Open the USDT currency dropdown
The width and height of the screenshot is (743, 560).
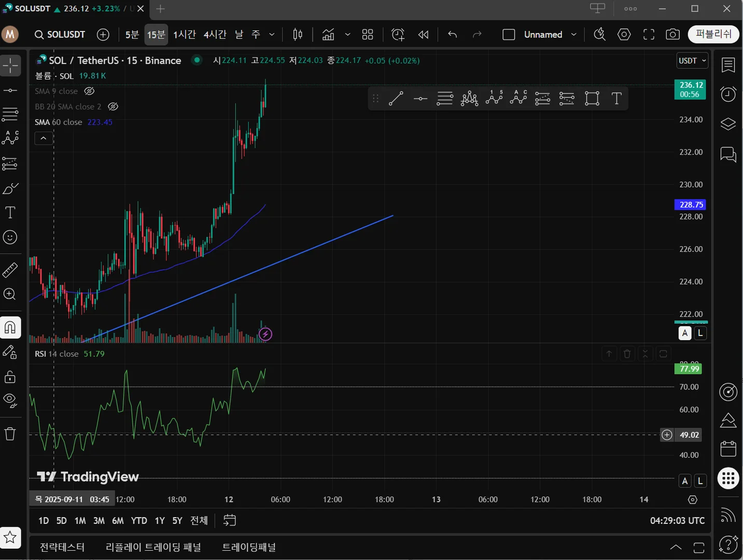pos(692,61)
